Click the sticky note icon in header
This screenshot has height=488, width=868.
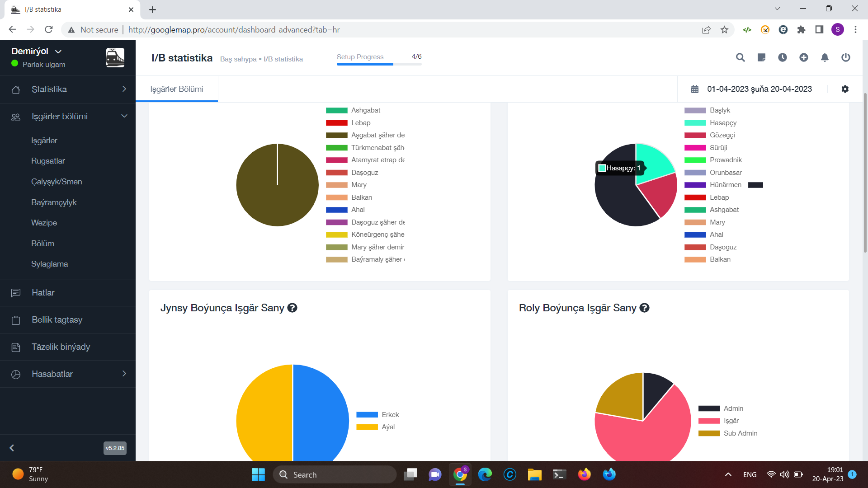point(761,57)
